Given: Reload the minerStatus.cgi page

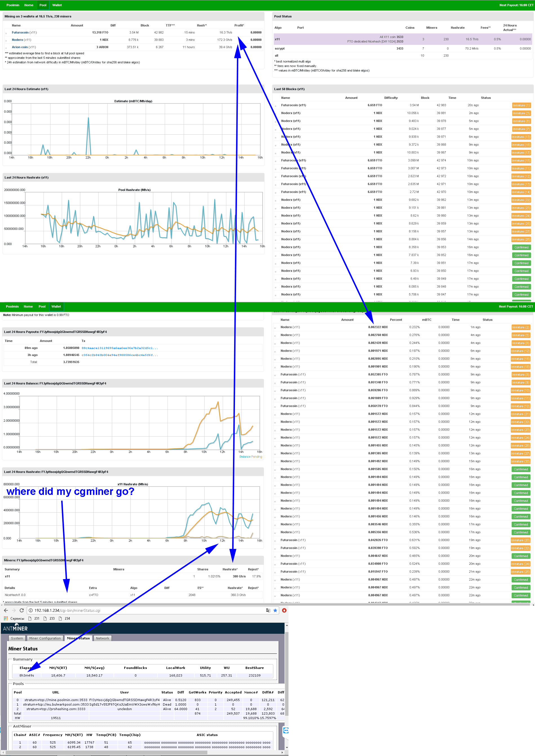Looking at the screenshot, I should tap(22, 610).
